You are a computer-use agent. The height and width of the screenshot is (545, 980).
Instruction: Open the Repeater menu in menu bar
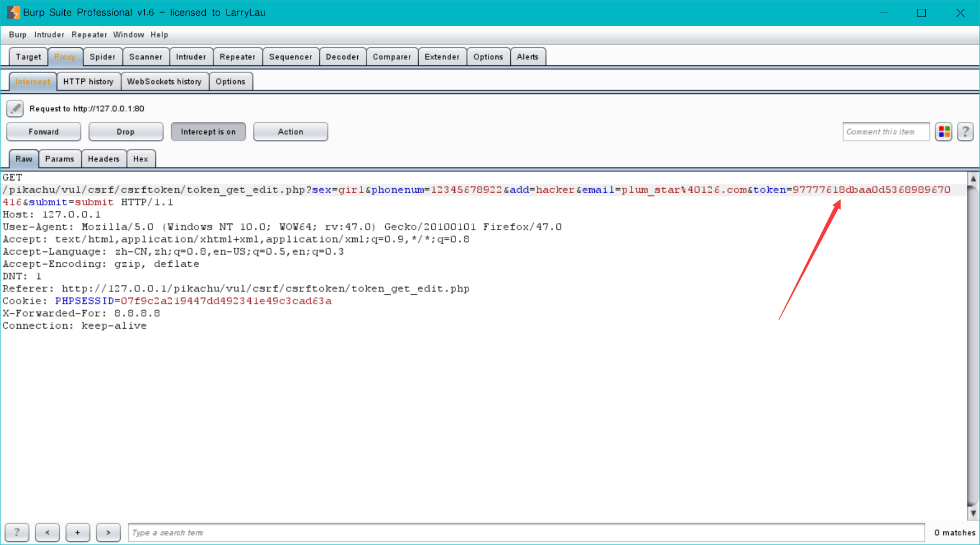89,35
